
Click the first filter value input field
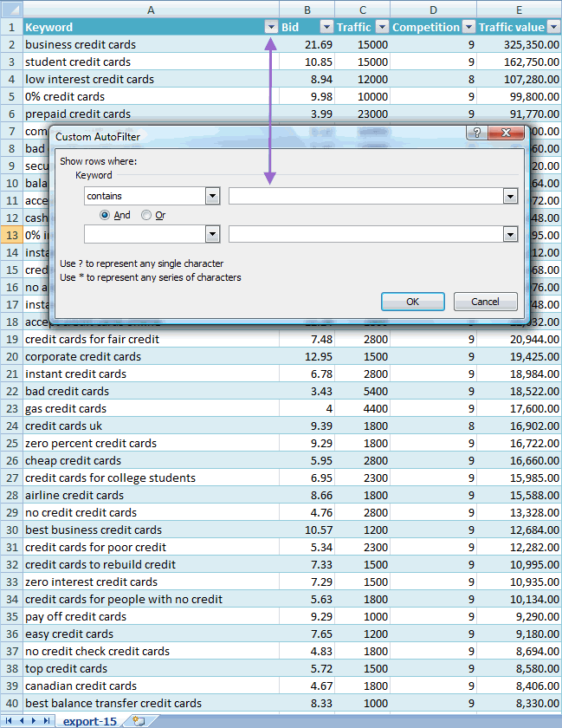click(365, 196)
